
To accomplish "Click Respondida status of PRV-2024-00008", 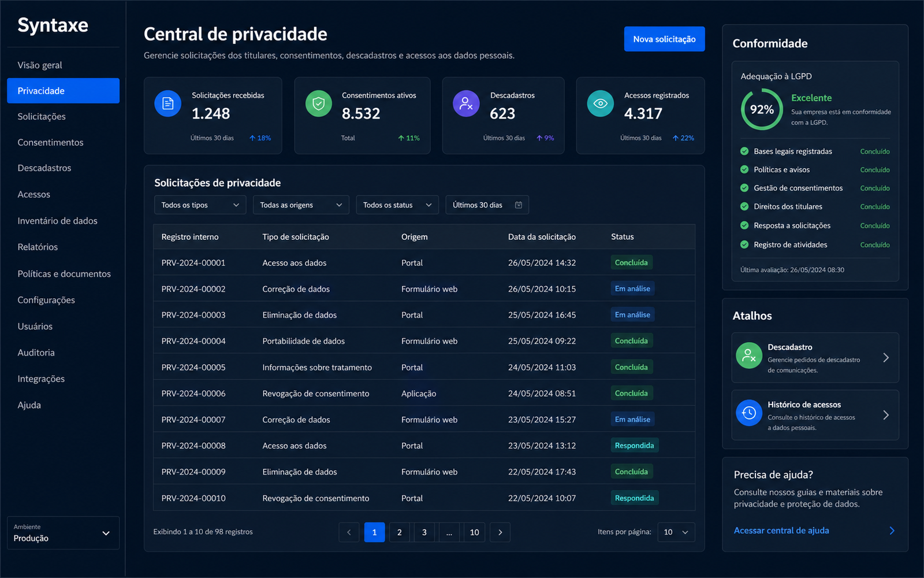I will [x=635, y=446].
